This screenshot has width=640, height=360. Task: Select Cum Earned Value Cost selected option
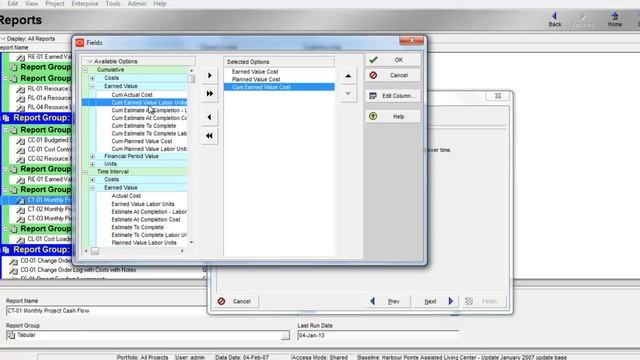click(x=279, y=87)
